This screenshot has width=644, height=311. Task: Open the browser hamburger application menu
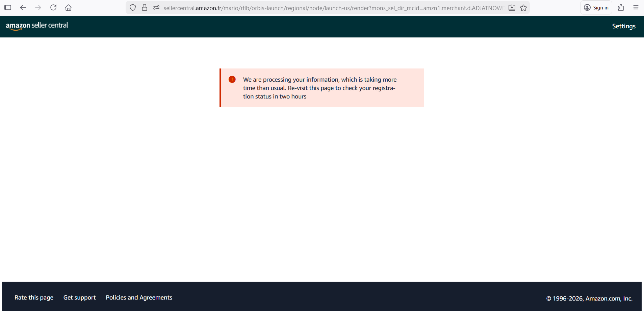pos(636,7)
